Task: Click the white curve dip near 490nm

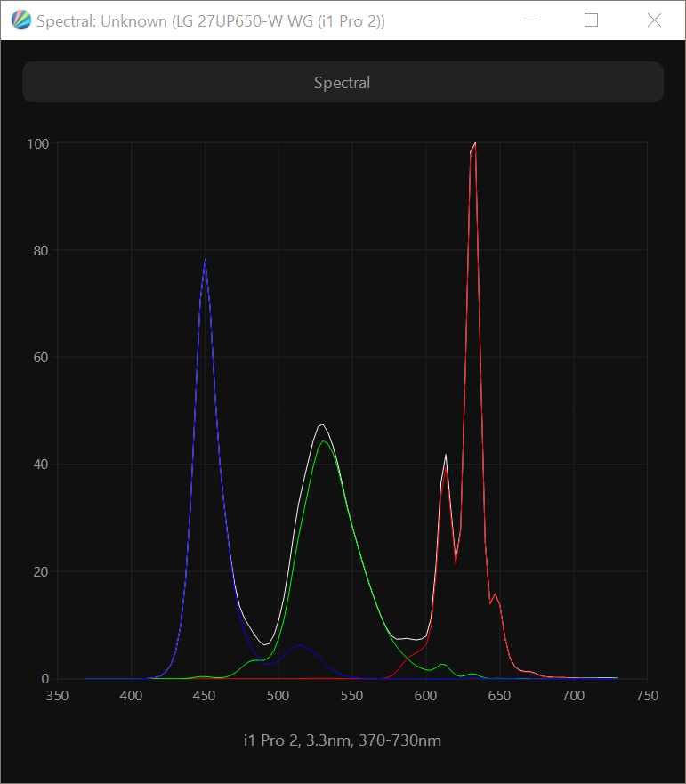Action: (264, 644)
